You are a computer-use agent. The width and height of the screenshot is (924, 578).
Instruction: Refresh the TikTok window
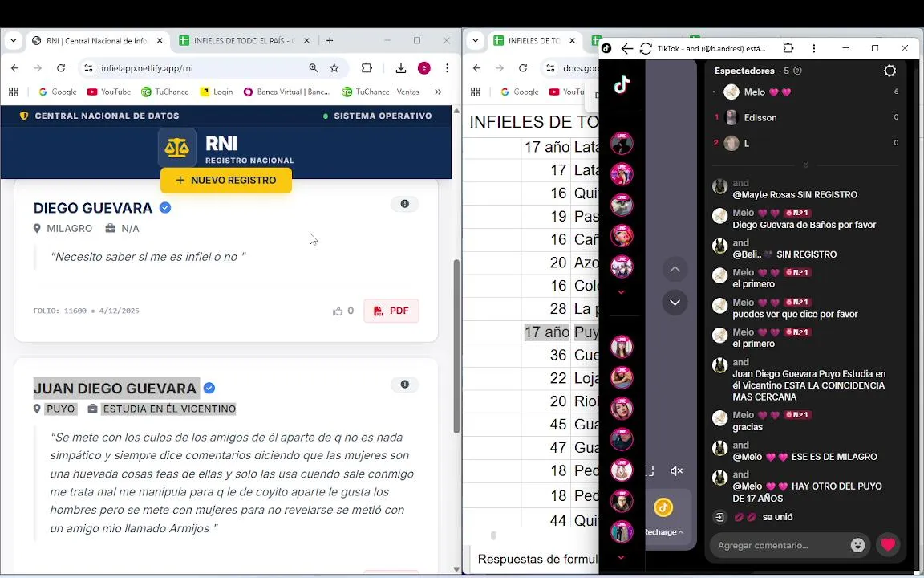(646, 48)
